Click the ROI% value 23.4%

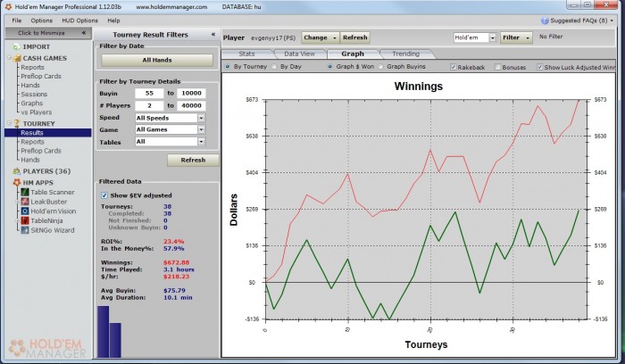(173, 242)
